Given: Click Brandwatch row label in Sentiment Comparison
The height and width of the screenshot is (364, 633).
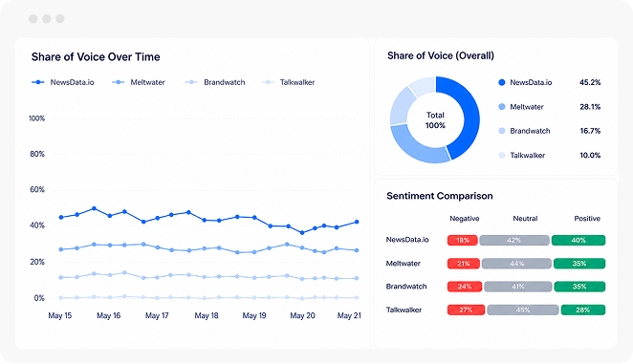Looking at the screenshot, I should coord(406,287).
